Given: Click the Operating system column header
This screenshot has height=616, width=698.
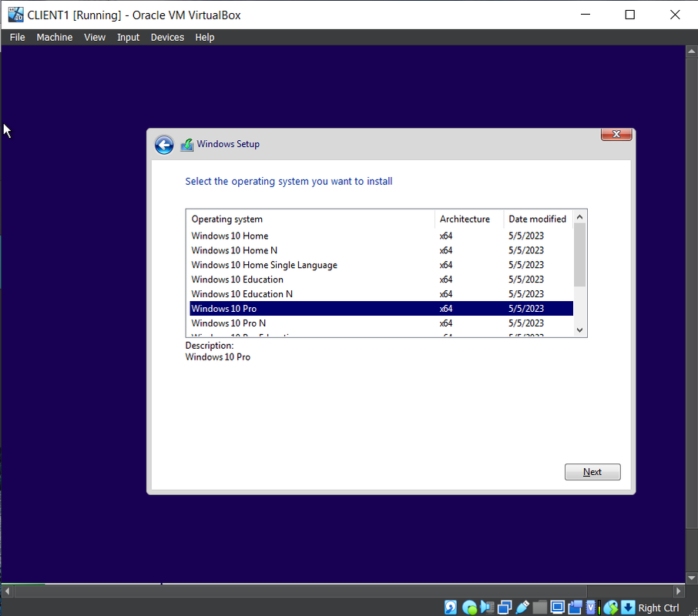Looking at the screenshot, I should tap(310, 219).
